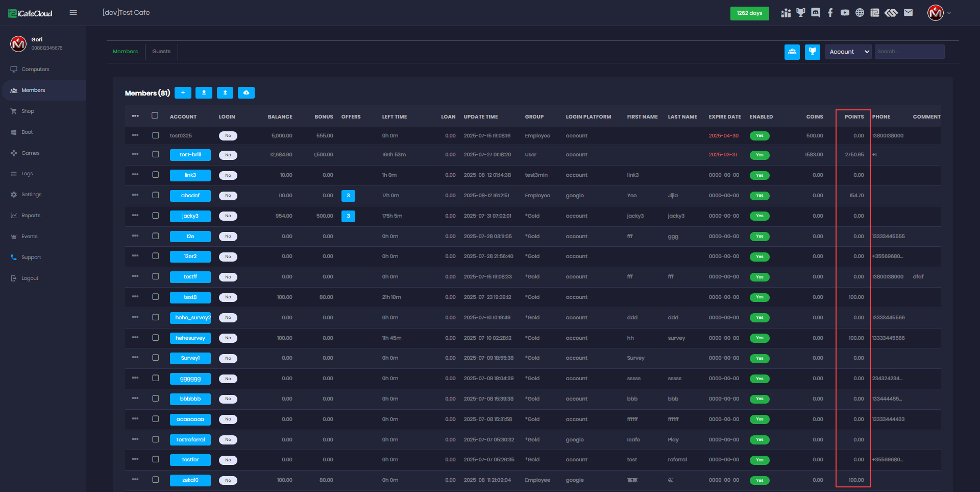The image size is (980, 492).
Task: Click the member Search input field
Action: point(909,52)
